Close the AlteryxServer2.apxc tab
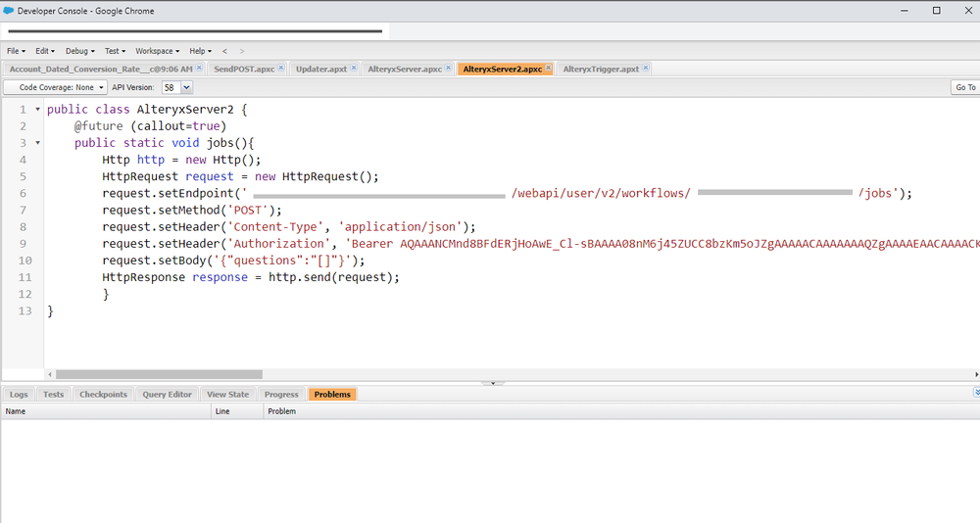 [548, 68]
